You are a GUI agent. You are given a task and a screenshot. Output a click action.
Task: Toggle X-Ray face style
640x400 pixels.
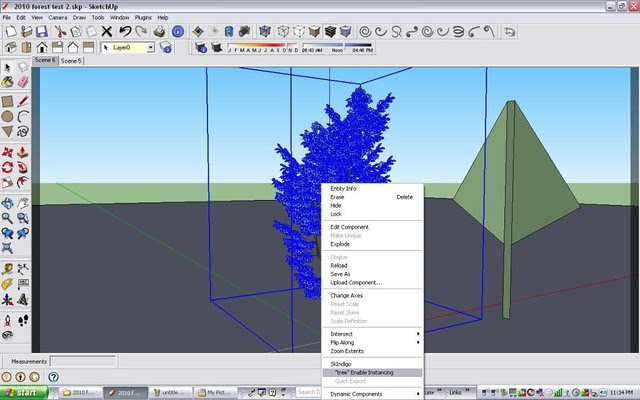pyautogui.click(x=265, y=31)
